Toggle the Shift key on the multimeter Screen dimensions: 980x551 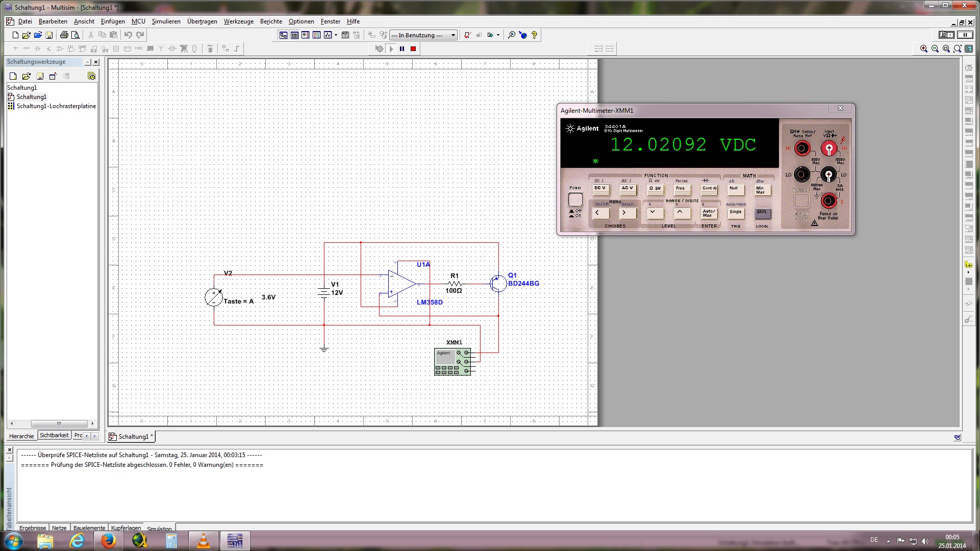762,213
